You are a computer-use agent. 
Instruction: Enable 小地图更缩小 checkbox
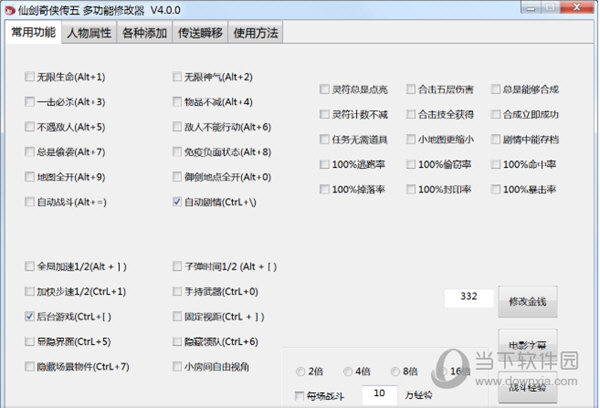(x=411, y=139)
